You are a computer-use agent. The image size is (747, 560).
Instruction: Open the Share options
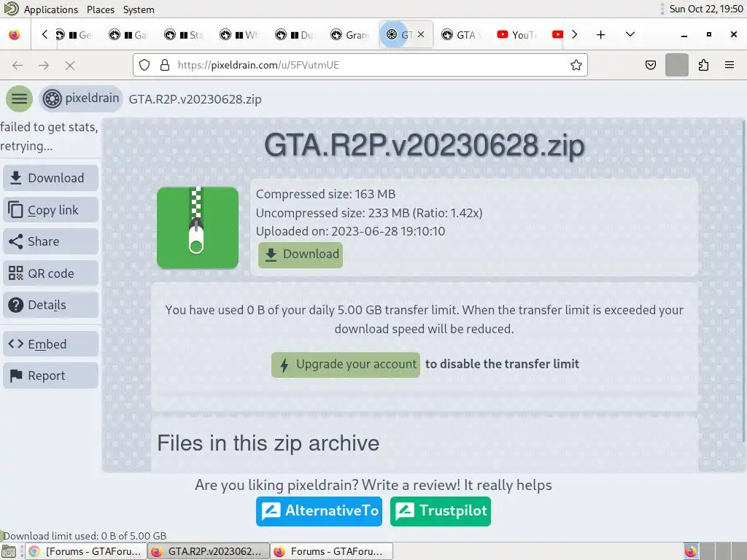coord(50,241)
